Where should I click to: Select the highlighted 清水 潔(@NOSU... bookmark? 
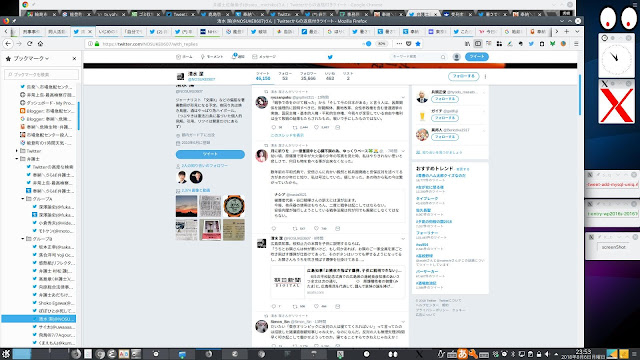(x=39, y=319)
